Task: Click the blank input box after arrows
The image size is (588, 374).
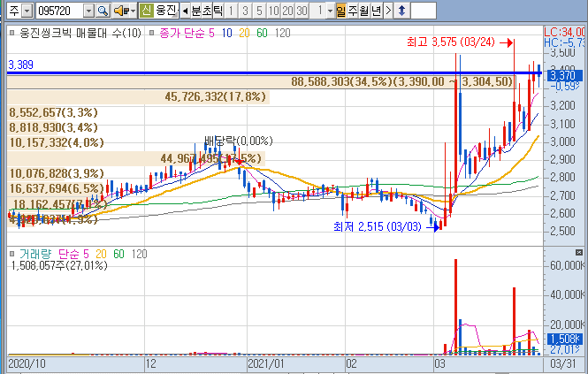Action: click(x=424, y=11)
